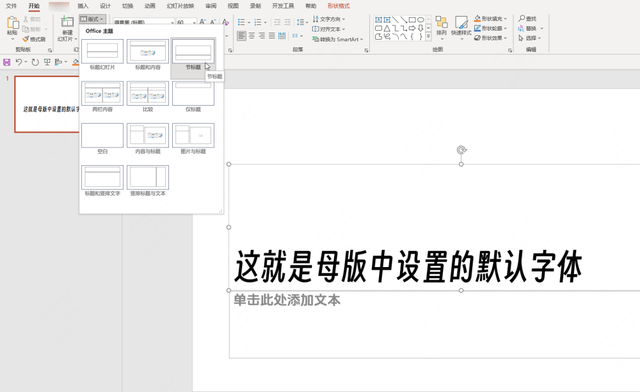The width and height of the screenshot is (640, 392).
Task: Switch to the Animations (动画) tab
Action: pyautogui.click(x=150, y=6)
